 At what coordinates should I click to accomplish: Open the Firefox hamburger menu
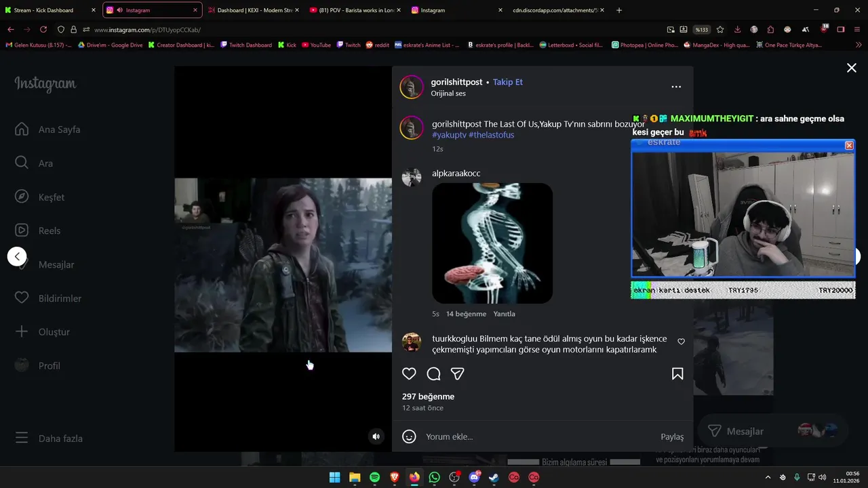pos(857,30)
